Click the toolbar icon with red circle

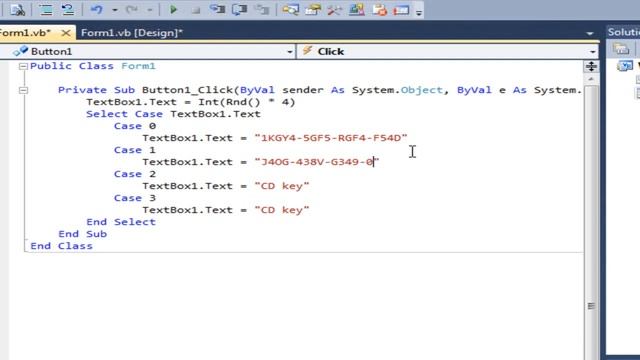pyautogui.click(x=379, y=10)
